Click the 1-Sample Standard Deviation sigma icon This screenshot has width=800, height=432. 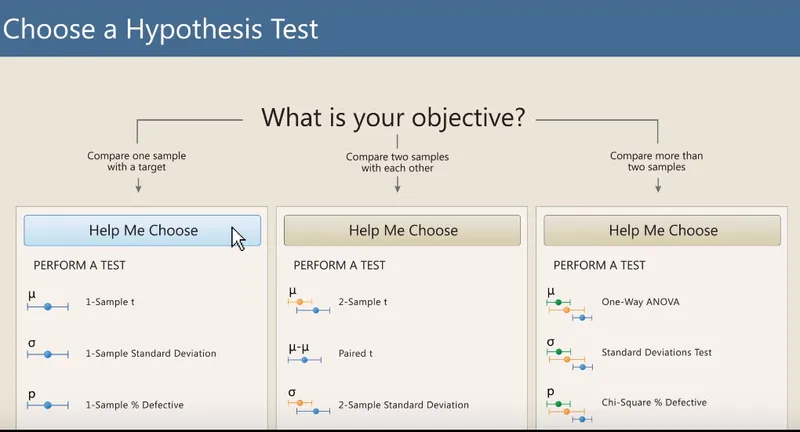tap(47, 349)
